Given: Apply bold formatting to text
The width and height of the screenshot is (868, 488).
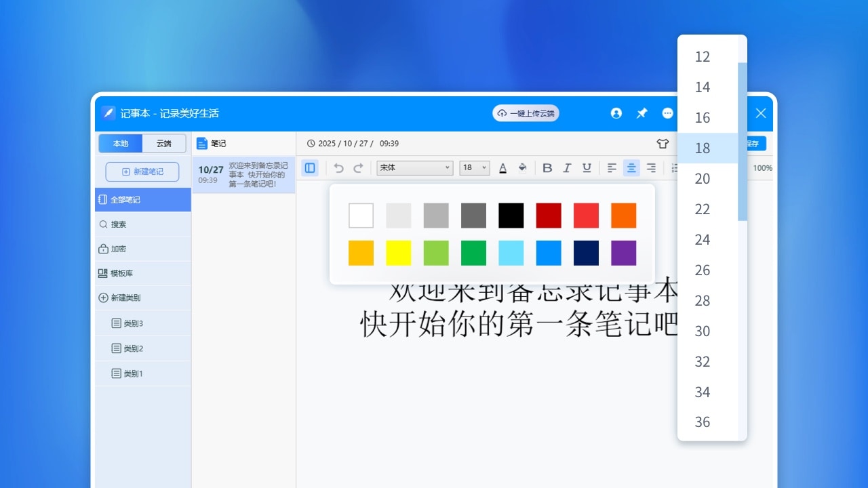Looking at the screenshot, I should 547,167.
